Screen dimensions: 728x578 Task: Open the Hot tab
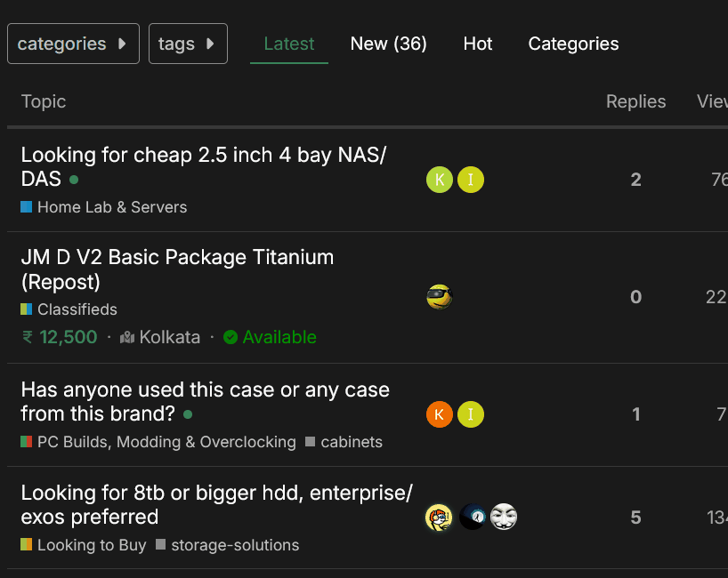[478, 44]
